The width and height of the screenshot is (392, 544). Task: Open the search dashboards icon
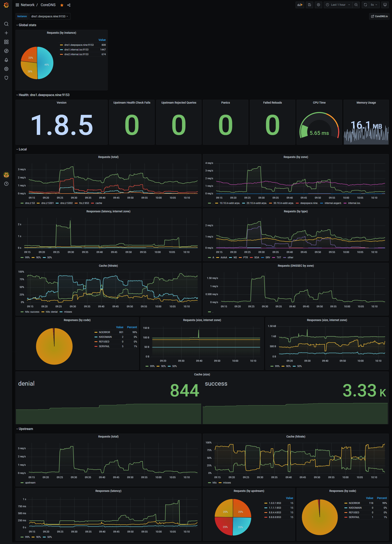click(x=6, y=24)
